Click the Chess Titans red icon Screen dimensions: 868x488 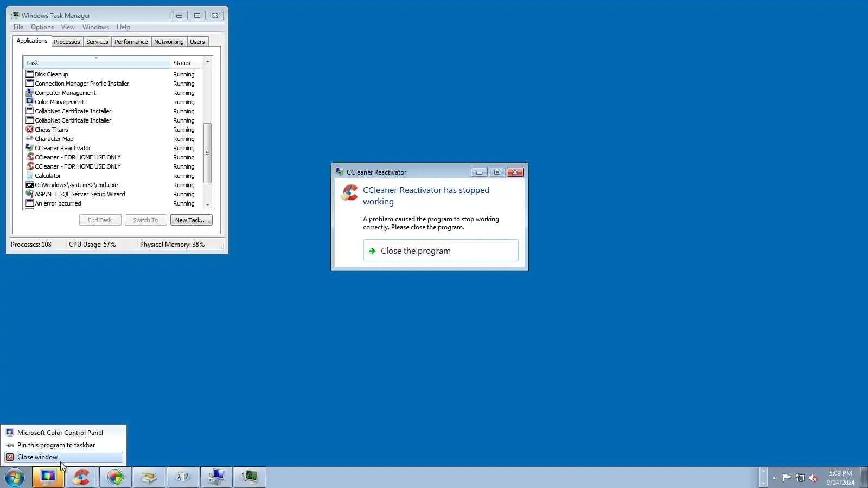30,130
